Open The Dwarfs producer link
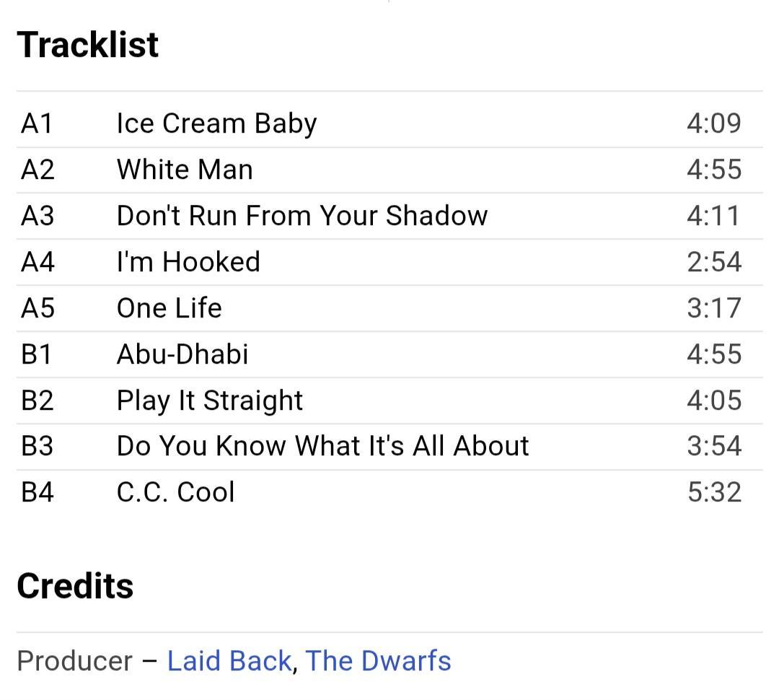 [x=379, y=661]
